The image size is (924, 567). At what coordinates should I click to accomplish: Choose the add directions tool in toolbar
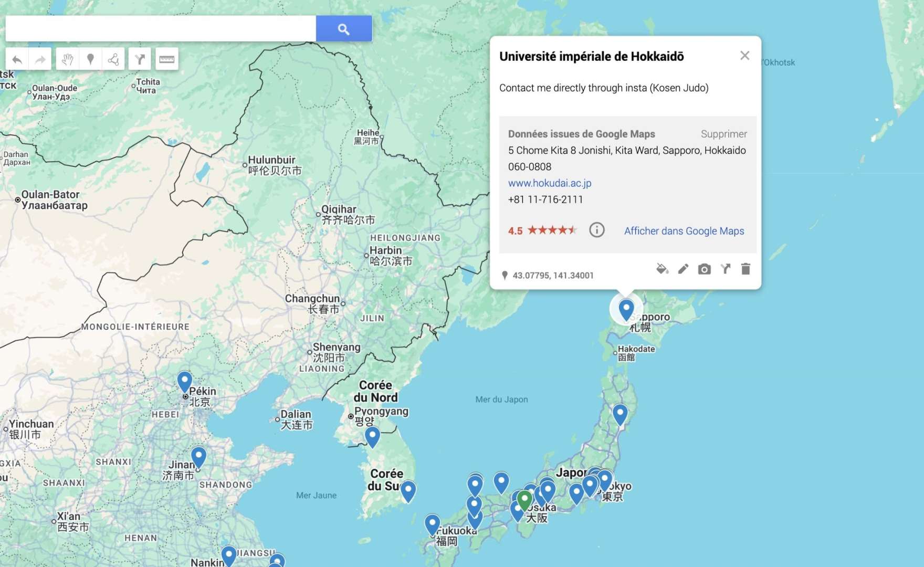(140, 59)
